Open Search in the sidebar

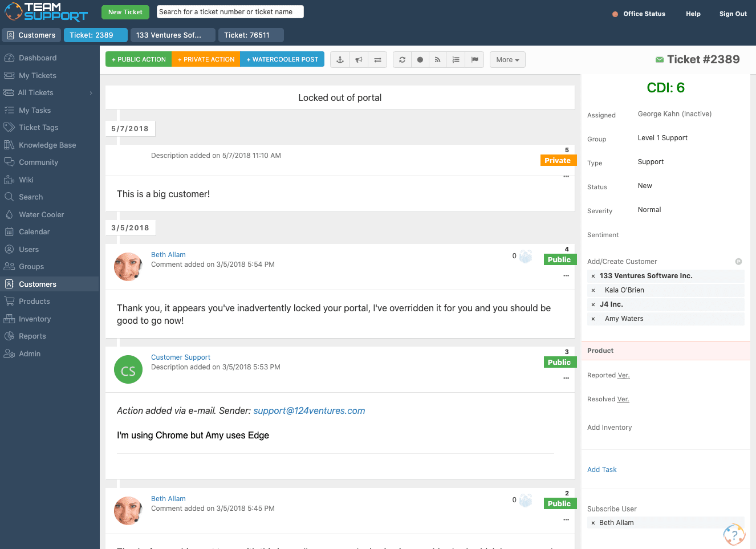click(31, 197)
